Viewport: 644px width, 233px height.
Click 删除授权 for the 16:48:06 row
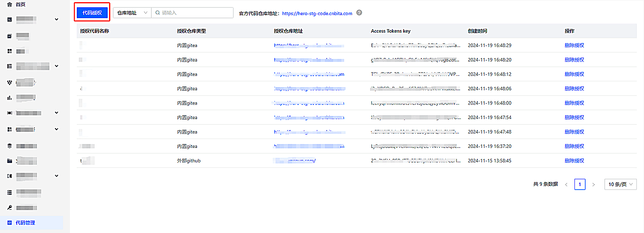click(x=574, y=89)
